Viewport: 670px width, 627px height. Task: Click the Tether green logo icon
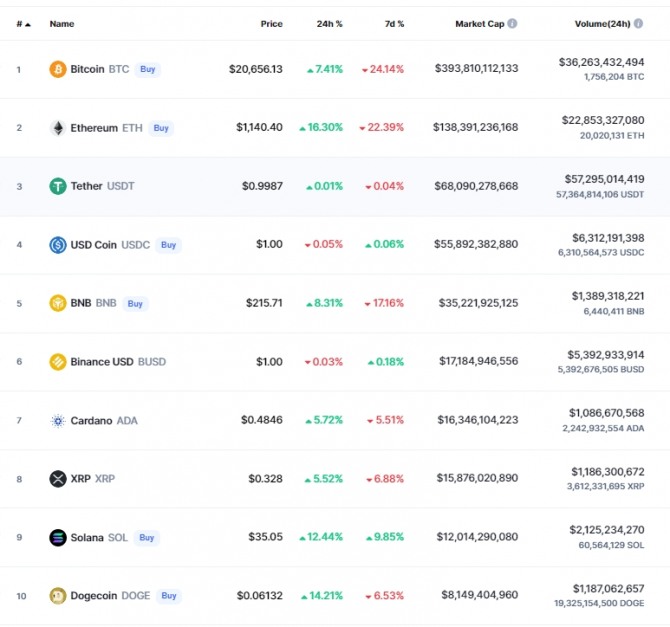[58, 186]
